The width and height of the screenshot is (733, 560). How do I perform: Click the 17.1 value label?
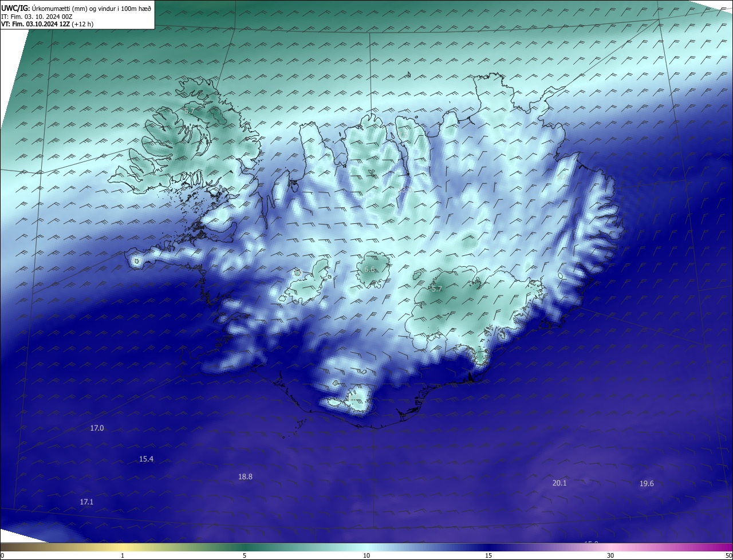click(x=86, y=502)
